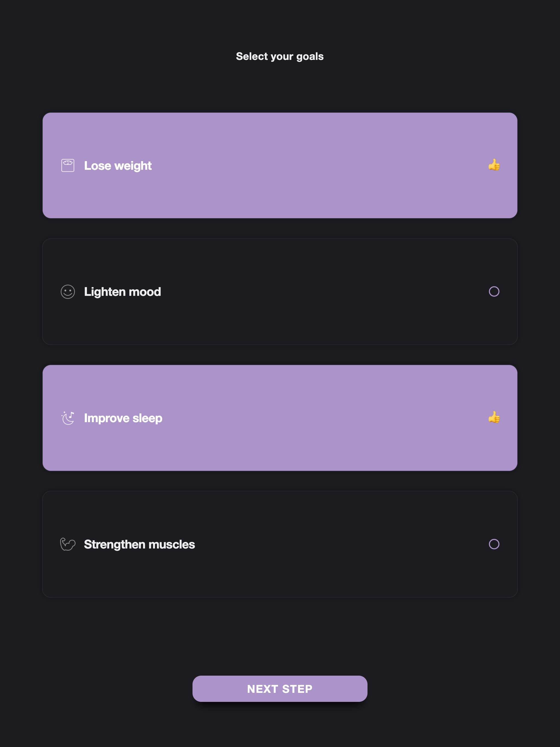The width and height of the screenshot is (560, 747).
Task: Click the weight scale icon on Lose weight
Action: 67,165
